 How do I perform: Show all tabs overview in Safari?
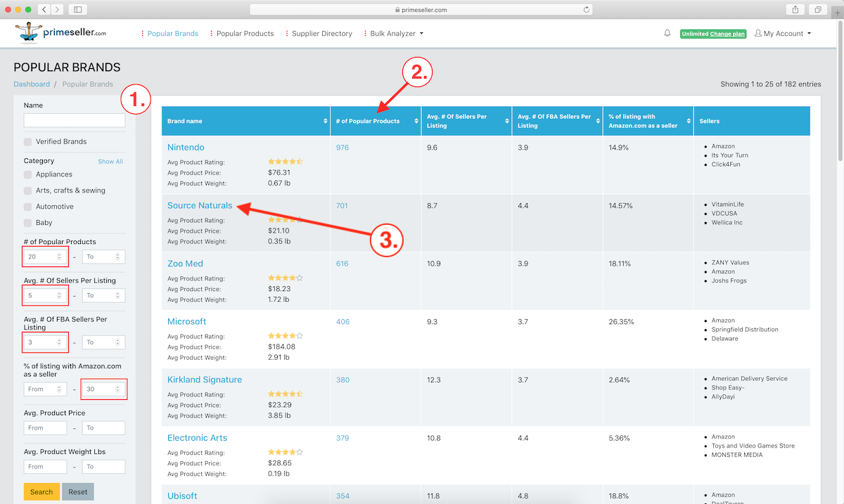click(x=818, y=9)
